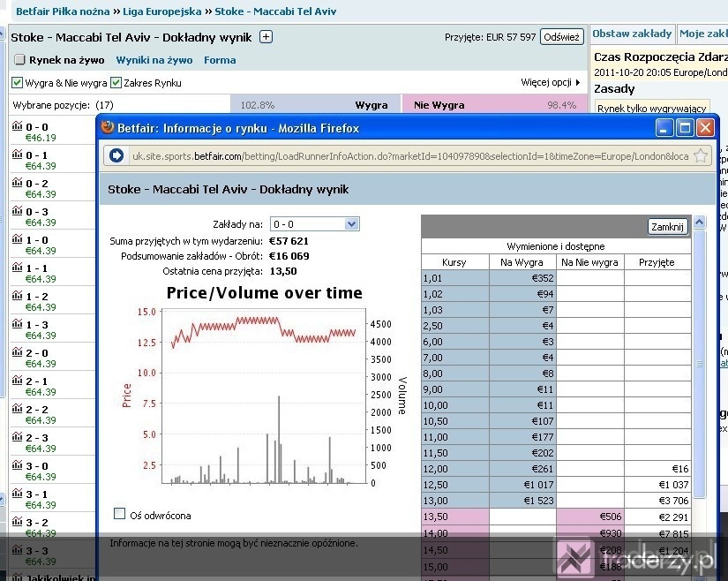Click the €506 amount in Na Nie wygra column

click(x=610, y=517)
